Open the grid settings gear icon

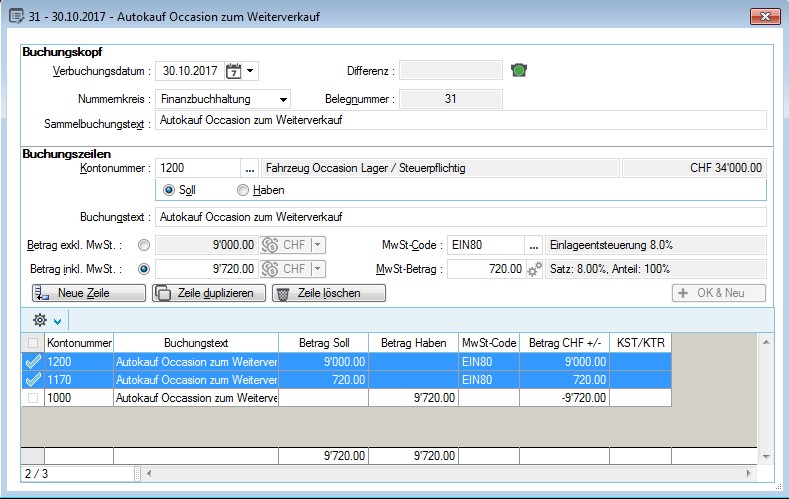(x=40, y=320)
